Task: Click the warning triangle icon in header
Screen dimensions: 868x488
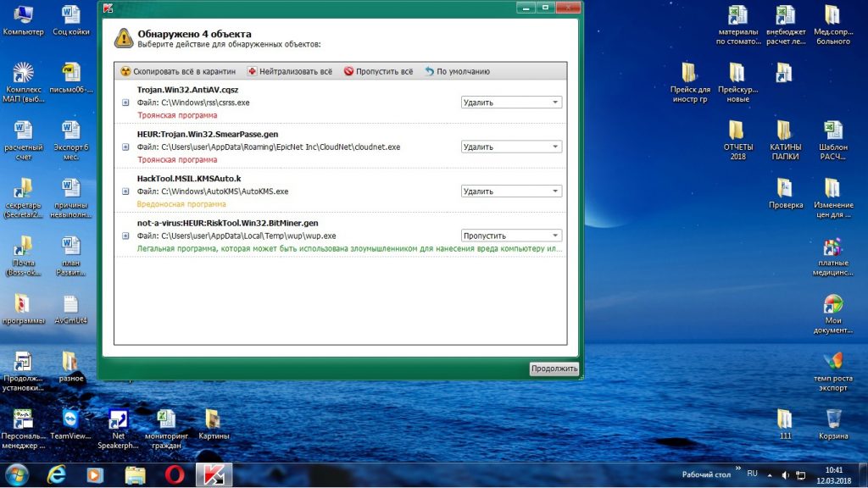Action: click(124, 38)
